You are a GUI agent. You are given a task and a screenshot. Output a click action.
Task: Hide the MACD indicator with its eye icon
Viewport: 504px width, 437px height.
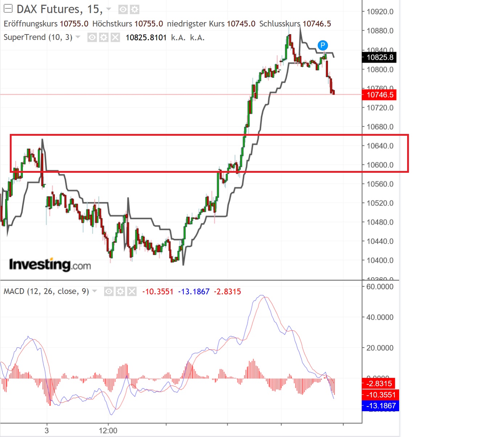[108, 291]
